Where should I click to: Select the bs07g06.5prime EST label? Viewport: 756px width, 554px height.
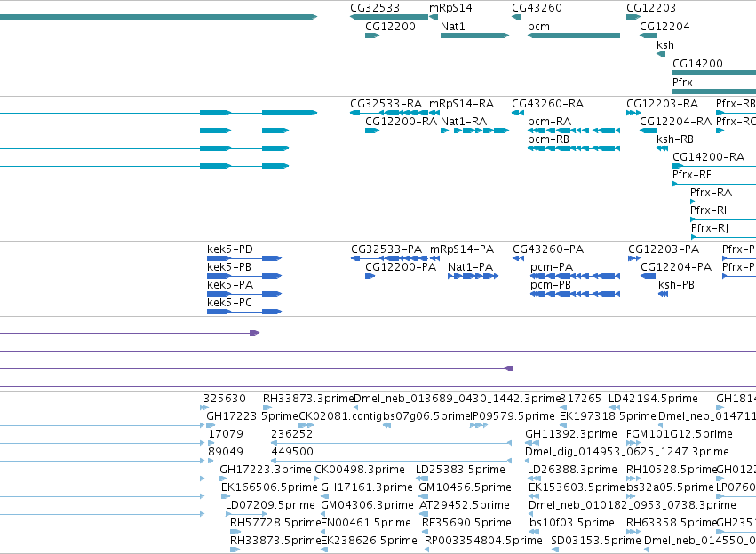pos(426,416)
